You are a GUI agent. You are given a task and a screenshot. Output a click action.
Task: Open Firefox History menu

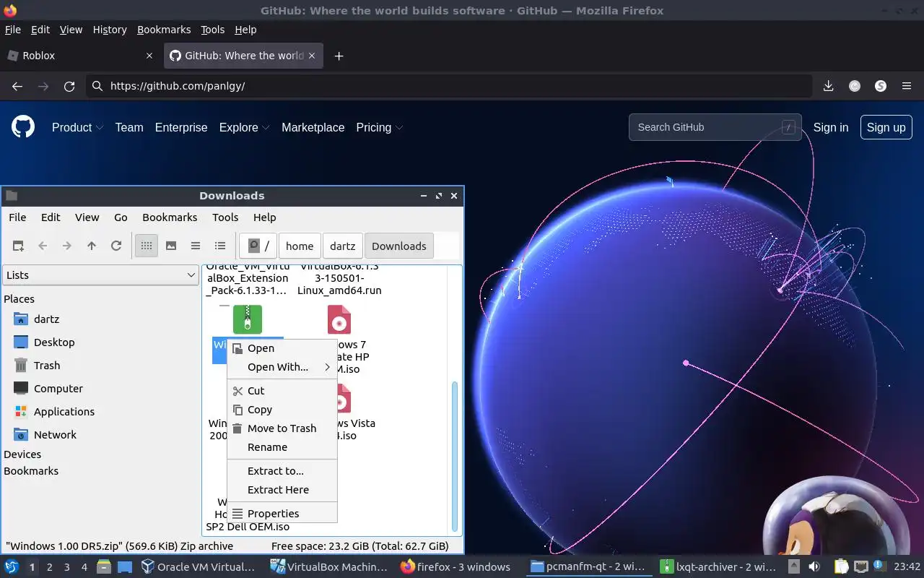tap(110, 30)
